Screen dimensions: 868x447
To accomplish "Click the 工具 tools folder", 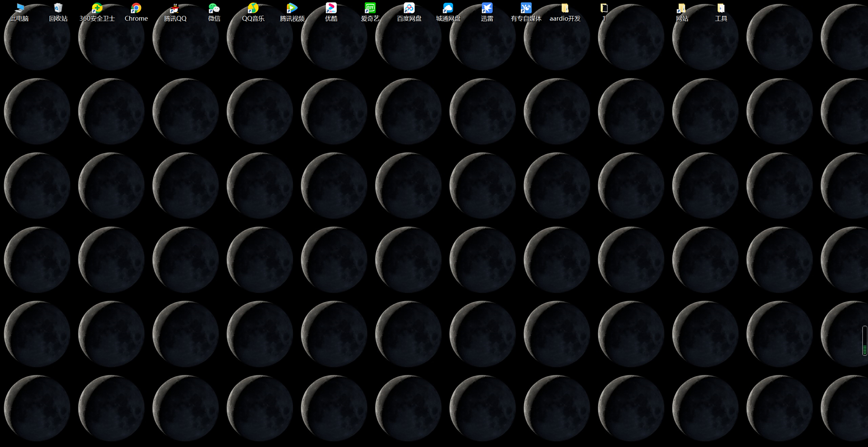I will pyautogui.click(x=721, y=8).
